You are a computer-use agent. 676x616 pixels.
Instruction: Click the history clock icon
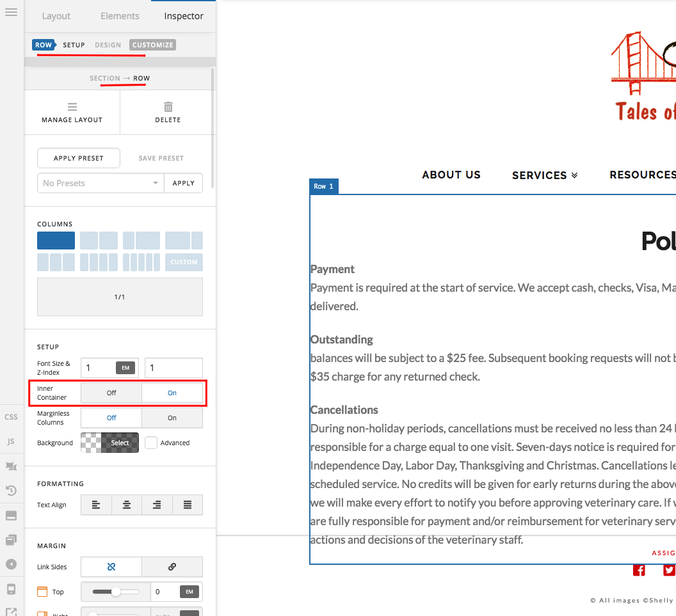12,490
